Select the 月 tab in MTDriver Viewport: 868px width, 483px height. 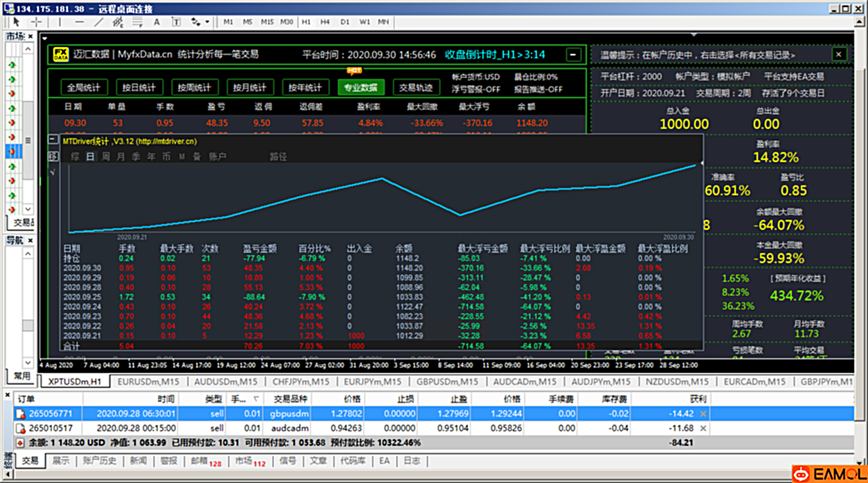pos(121,157)
